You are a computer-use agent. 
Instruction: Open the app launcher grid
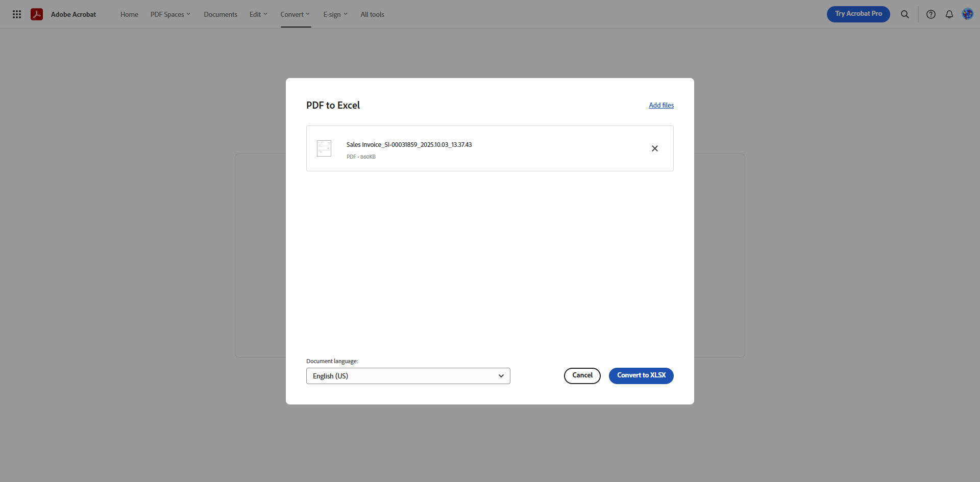17,14
